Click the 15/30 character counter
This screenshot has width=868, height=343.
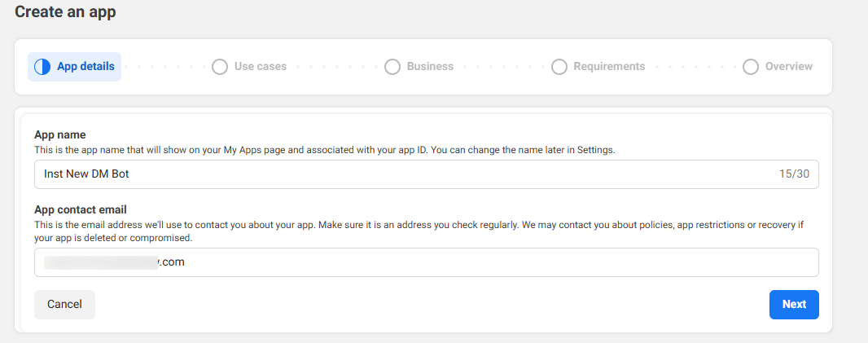(795, 174)
